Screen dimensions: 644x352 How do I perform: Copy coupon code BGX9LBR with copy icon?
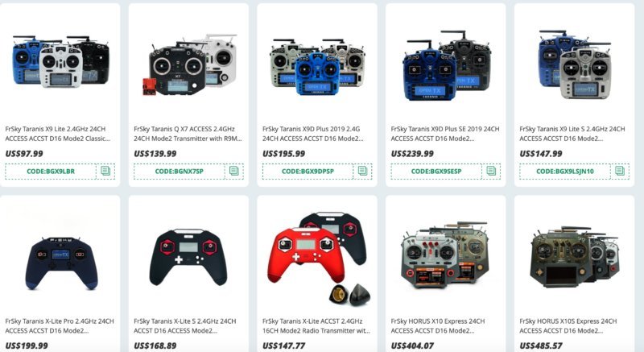[105, 171]
